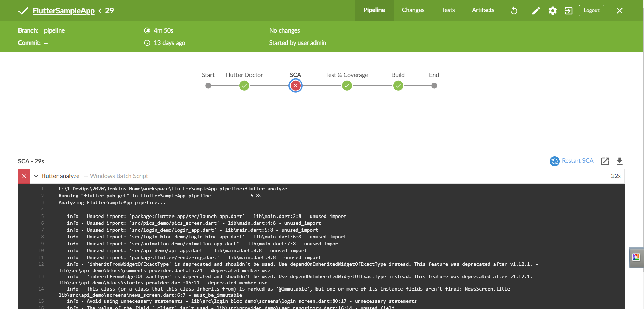Click the SCA - 29s heading
644x309 pixels.
tap(31, 161)
